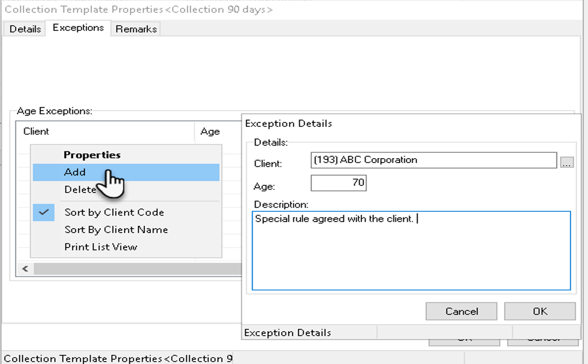Screen dimensions: 588x364
Task: Open the client browse ellipsis button
Action: (x=567, y=162)
